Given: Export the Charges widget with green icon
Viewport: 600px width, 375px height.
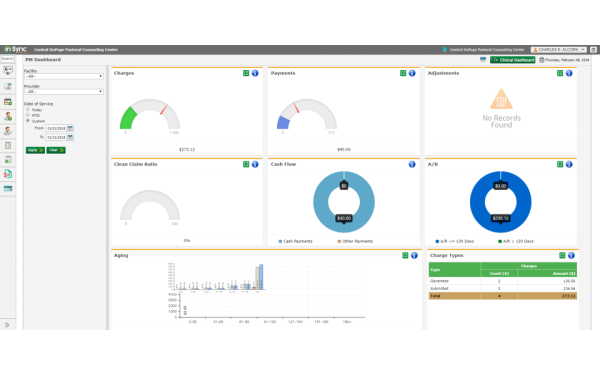Looking at the screenshot, I should 246,73.
